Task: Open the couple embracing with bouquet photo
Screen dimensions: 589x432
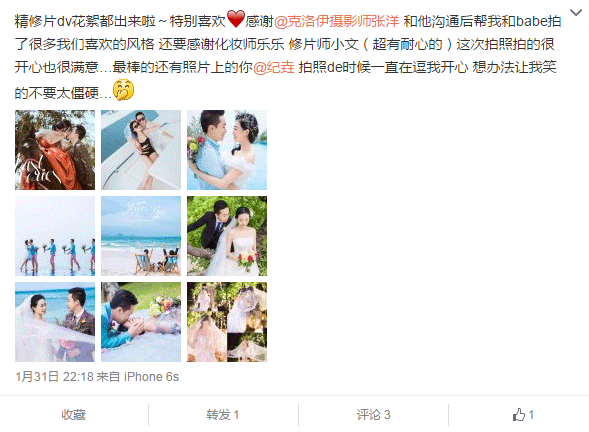Action: click(227, 150)
